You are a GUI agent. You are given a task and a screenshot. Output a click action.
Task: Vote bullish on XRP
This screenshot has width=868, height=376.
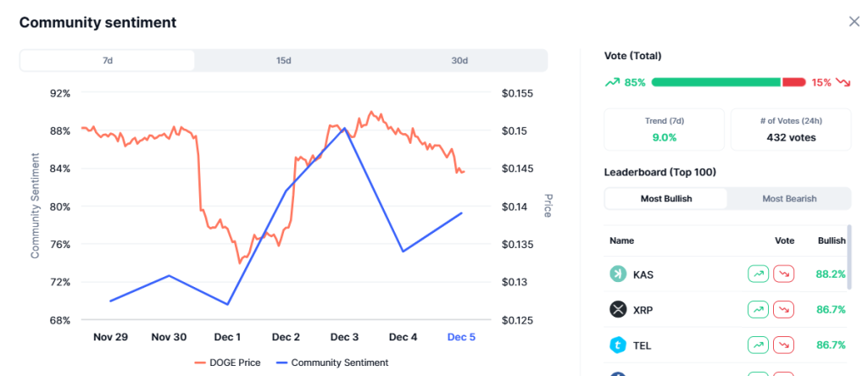coord(758,310)
